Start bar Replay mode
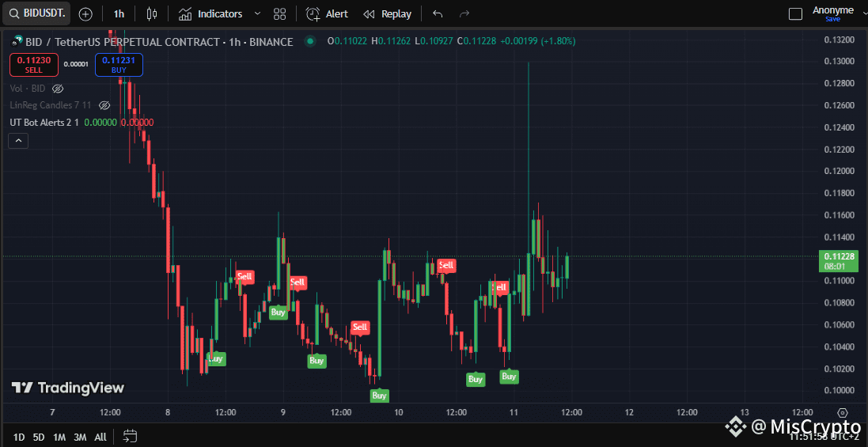The width and height of the screenshot is (868, 447). tap(387, 13)
